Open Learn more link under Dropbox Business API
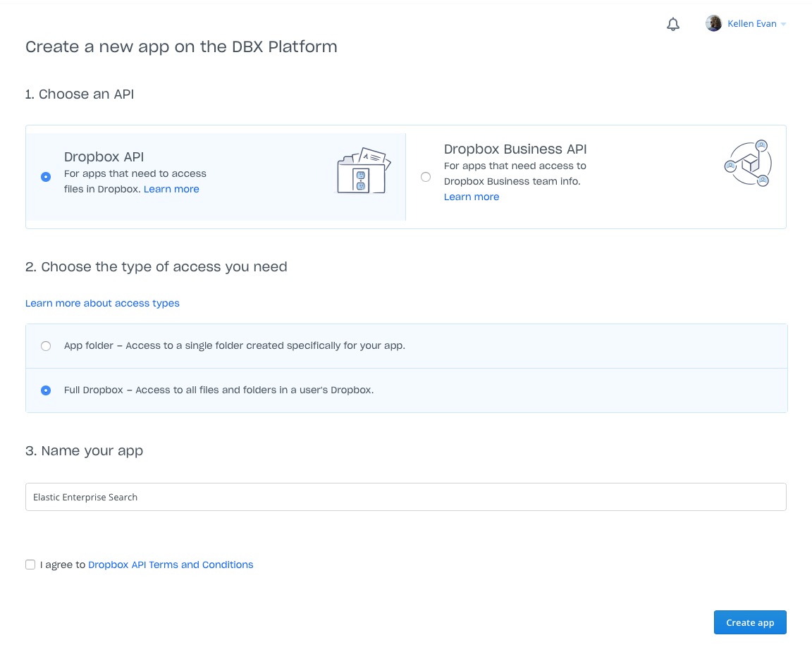 click(x=472, y=197)
